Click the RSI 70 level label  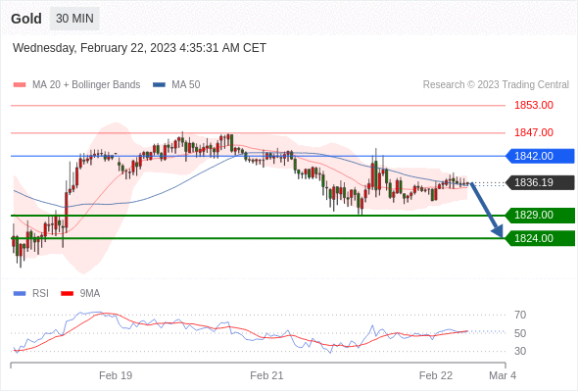point(520,315)
